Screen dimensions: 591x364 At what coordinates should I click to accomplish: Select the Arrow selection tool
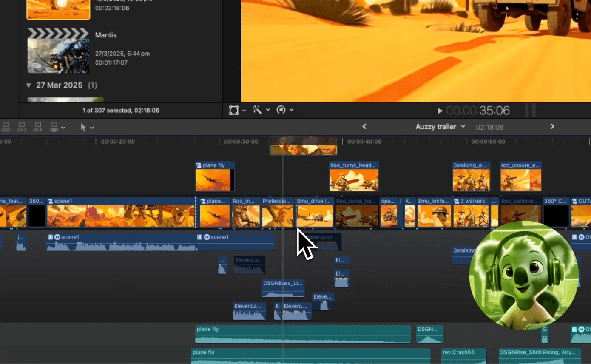tap(84, 127)
